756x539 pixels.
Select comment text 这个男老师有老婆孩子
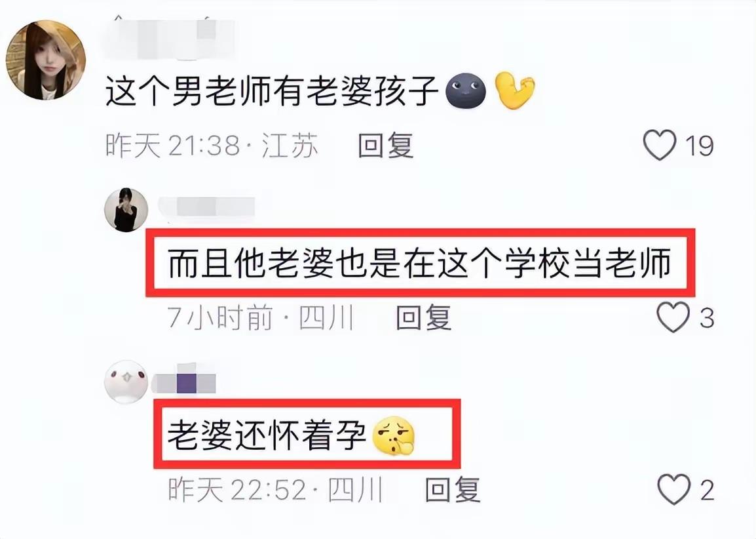(271, 90)
